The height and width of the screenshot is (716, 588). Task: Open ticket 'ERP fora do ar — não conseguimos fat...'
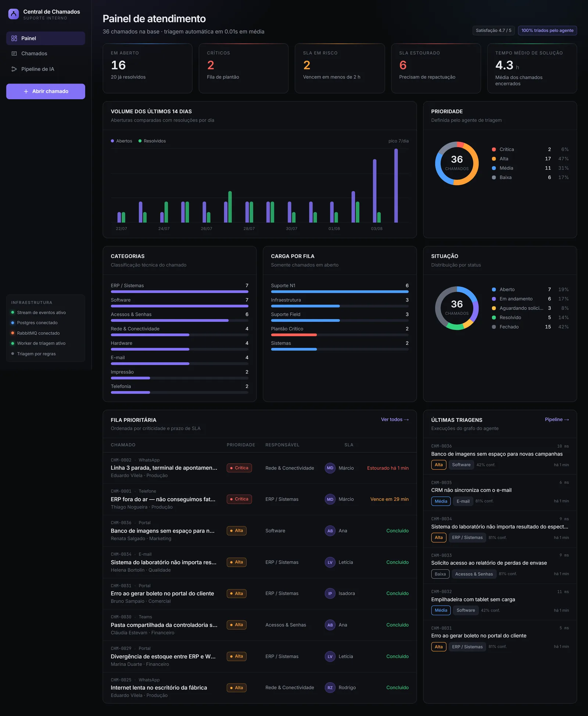(x=163, y=499)
